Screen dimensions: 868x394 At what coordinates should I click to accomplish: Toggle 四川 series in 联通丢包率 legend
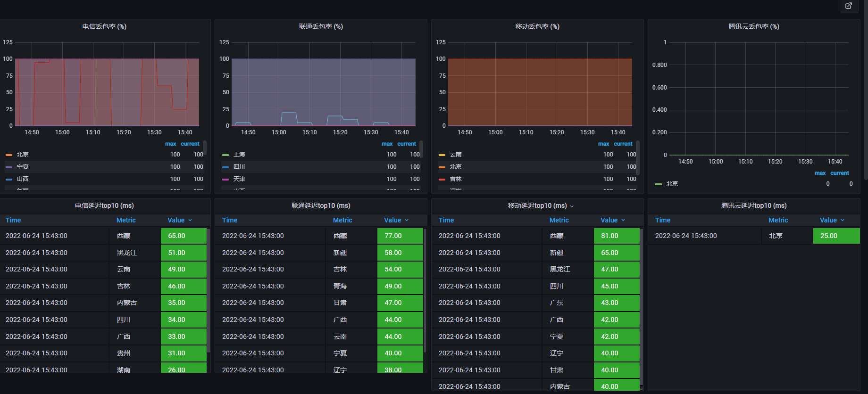(239, 167)
